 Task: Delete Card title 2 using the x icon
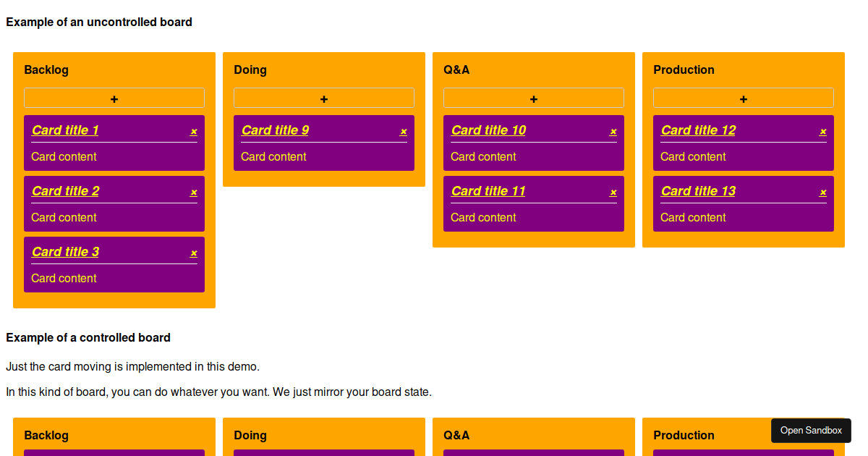tap(193, 193)
